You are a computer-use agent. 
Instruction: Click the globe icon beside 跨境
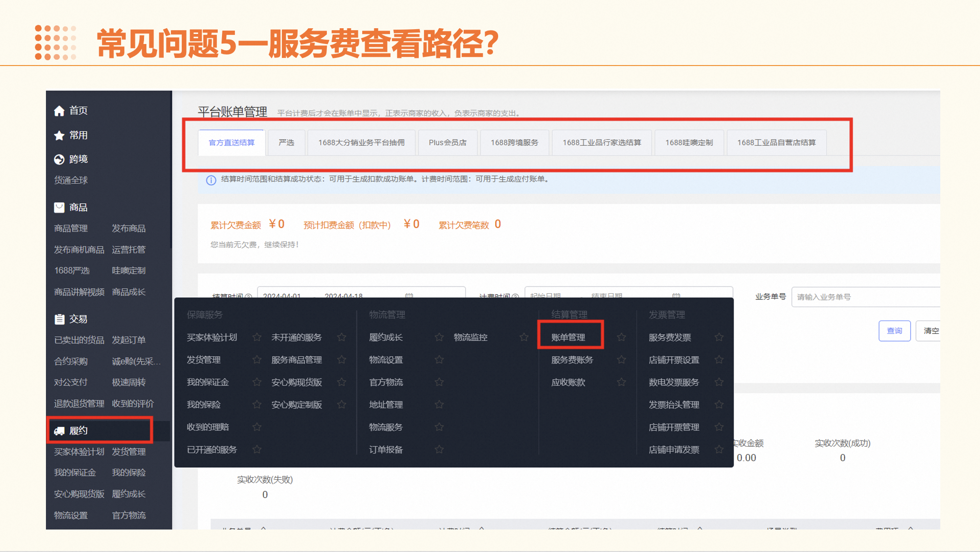(59, 159)
